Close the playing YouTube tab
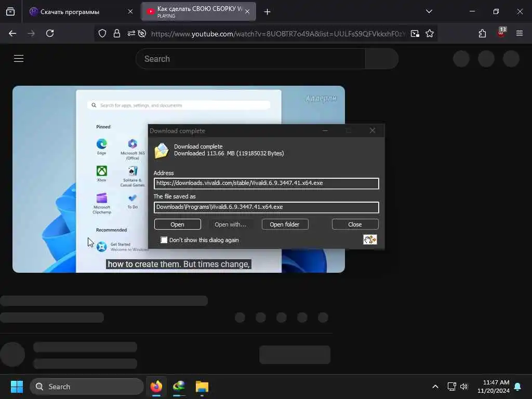532x399 pixels. click(247, 12)
